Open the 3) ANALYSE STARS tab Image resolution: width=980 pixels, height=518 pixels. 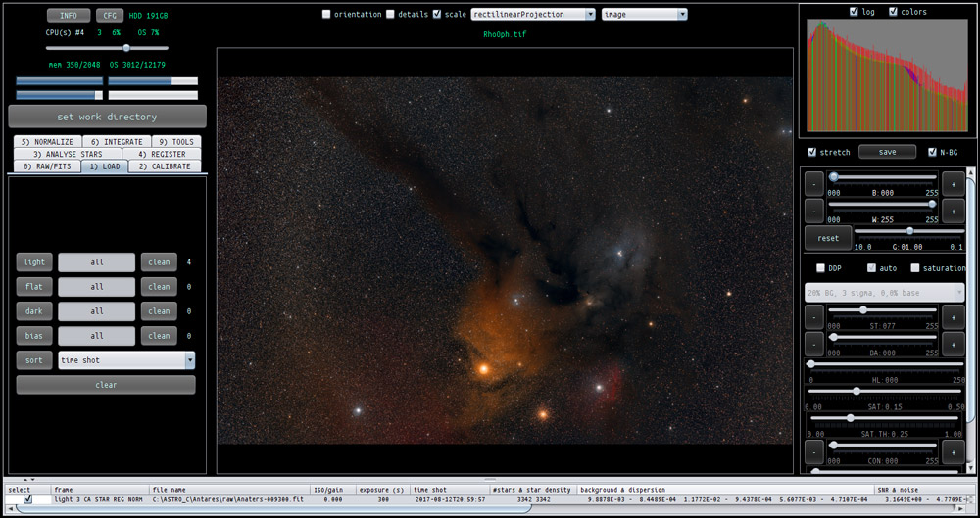point(68,154)
